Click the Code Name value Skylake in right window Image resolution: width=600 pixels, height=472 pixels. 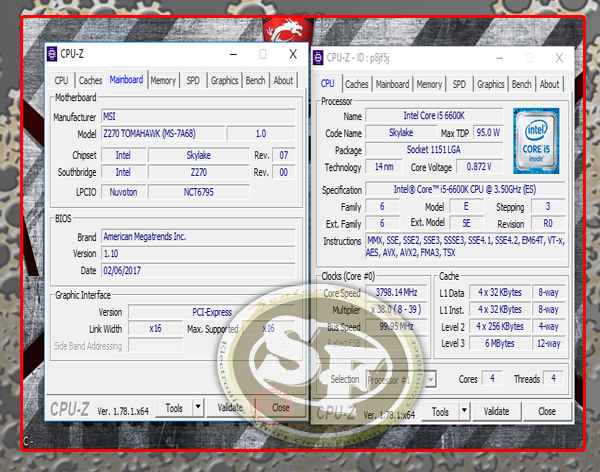tap(401, 132)
